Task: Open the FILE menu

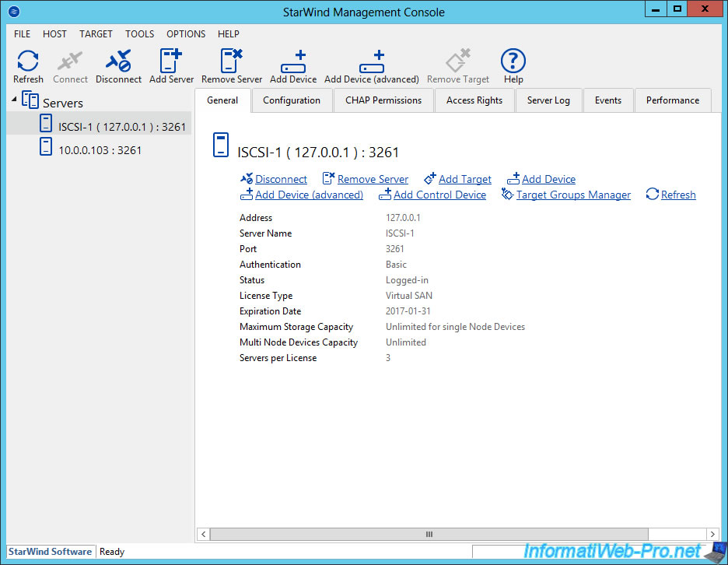Action: pos(22,34)
